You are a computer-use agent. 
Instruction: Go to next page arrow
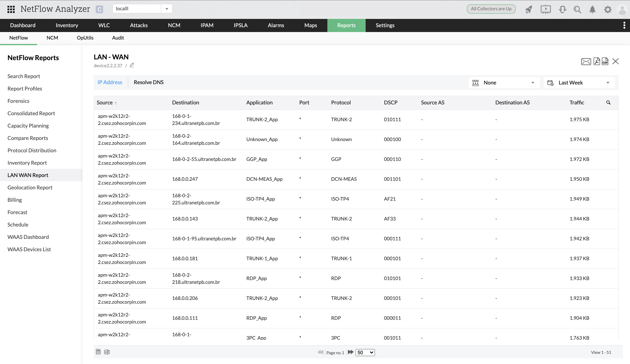click(350, 352)
